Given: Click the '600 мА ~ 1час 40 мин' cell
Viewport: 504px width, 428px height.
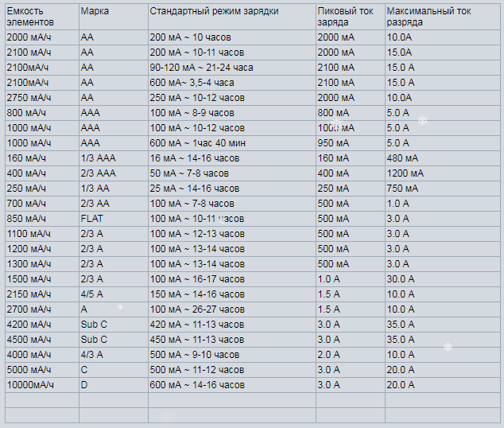Looking at the screenshot, I should (232, 143).
